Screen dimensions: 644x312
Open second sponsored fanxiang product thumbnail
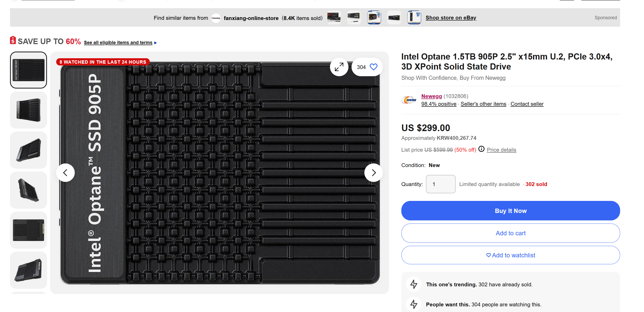point(354,17)
